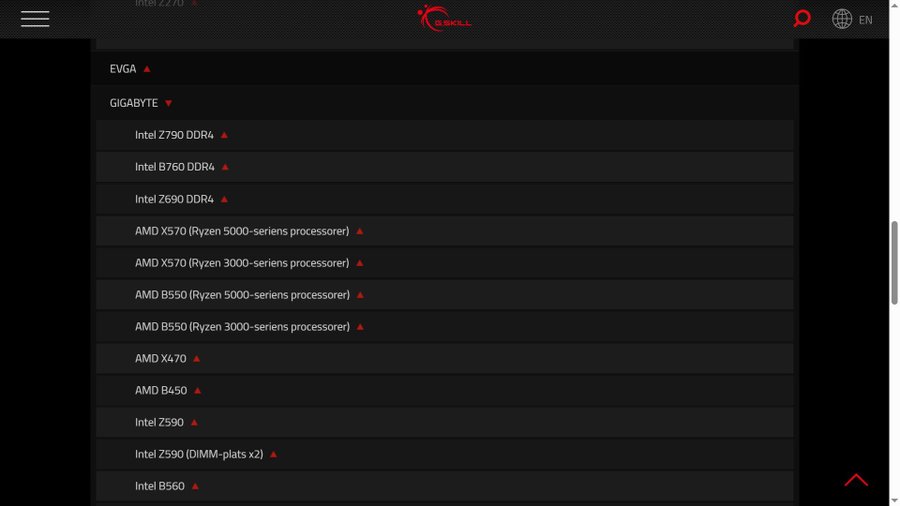
Task: Expand Intel Z790 DDR4 arrow
Action: pyautogui.click(x=224, y=135)
